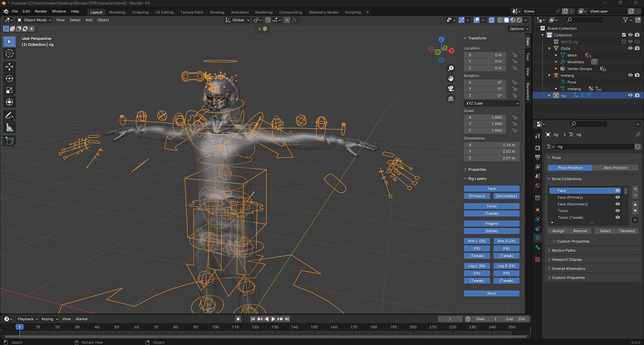This screenshot has width=644, height=345.
Task: Hide the Torso bone collection
Action: 617,210
